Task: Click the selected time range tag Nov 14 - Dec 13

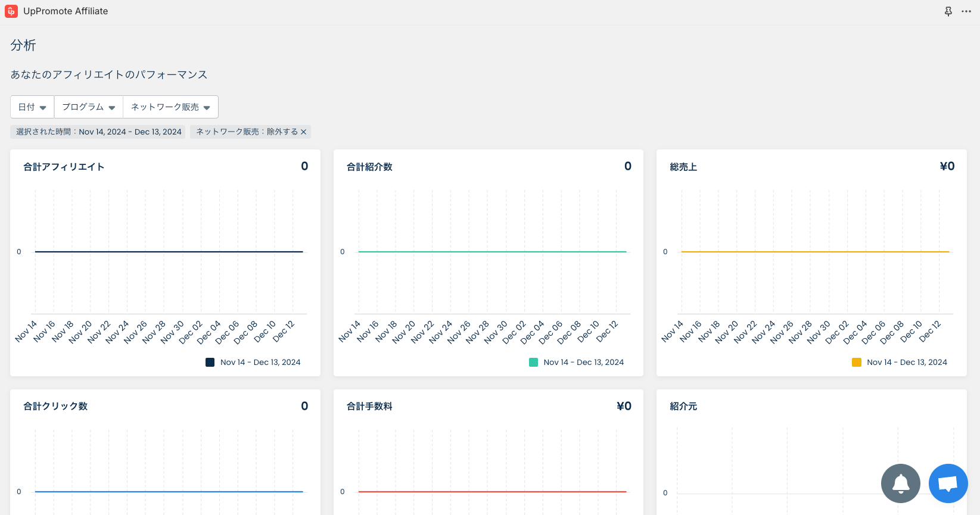Action: coord(98,132)
